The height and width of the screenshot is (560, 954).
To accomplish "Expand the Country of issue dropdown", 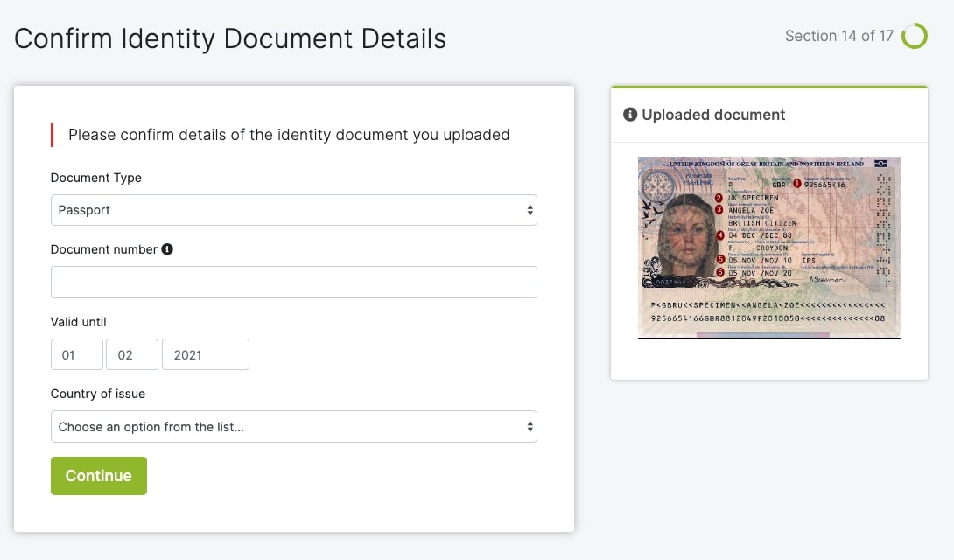I will pyautogui.click(x=293, y=426).
